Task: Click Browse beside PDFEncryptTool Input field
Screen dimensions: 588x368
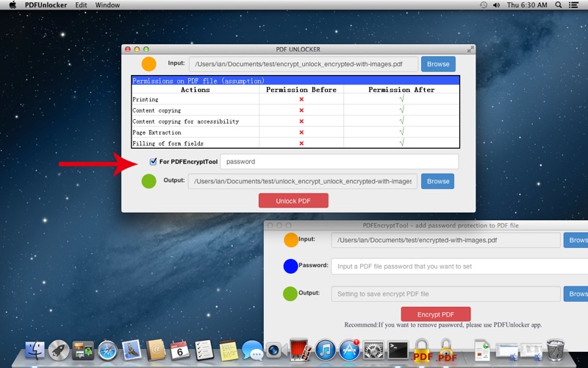Action: [576, 240]
